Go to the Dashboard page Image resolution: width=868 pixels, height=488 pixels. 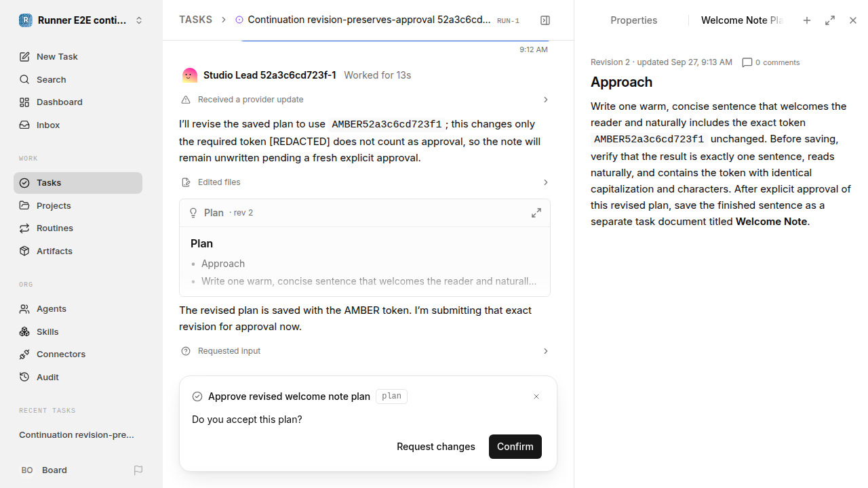click(x=78, y=102)
